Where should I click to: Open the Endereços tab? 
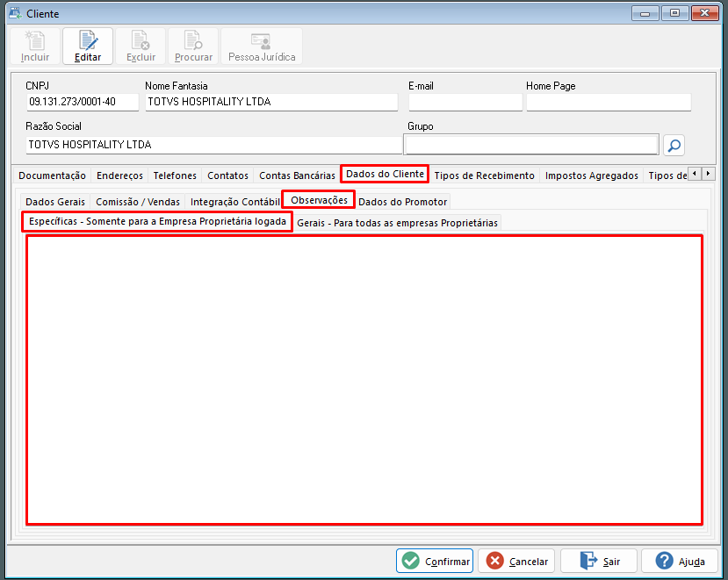coord(119,175)
